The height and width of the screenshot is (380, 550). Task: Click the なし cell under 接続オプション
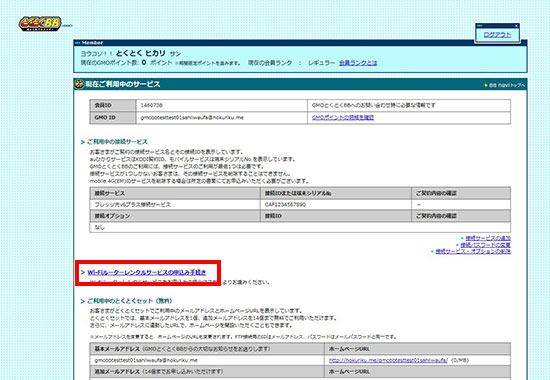300,227
